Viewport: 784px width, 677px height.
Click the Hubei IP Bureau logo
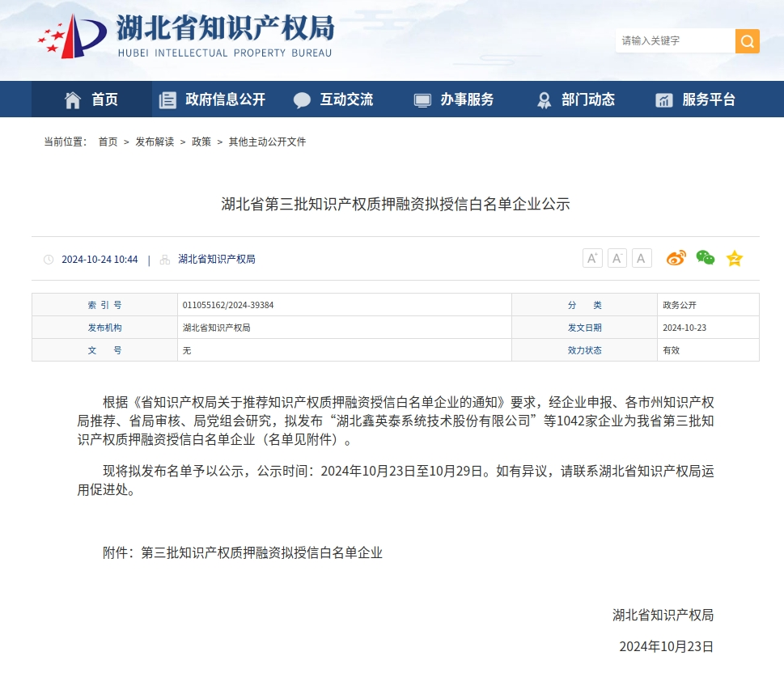pos(186,36)
